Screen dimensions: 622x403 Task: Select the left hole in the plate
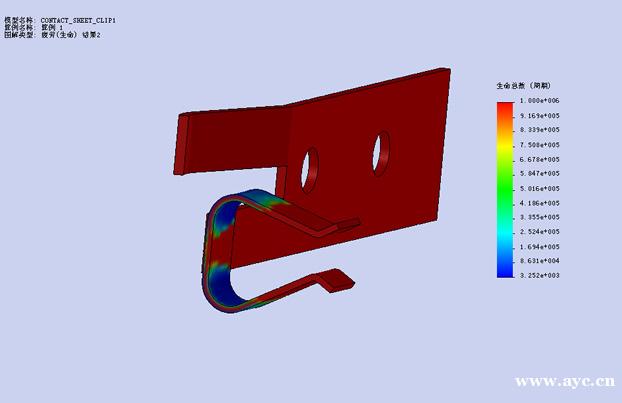click(x=309, y=166)
